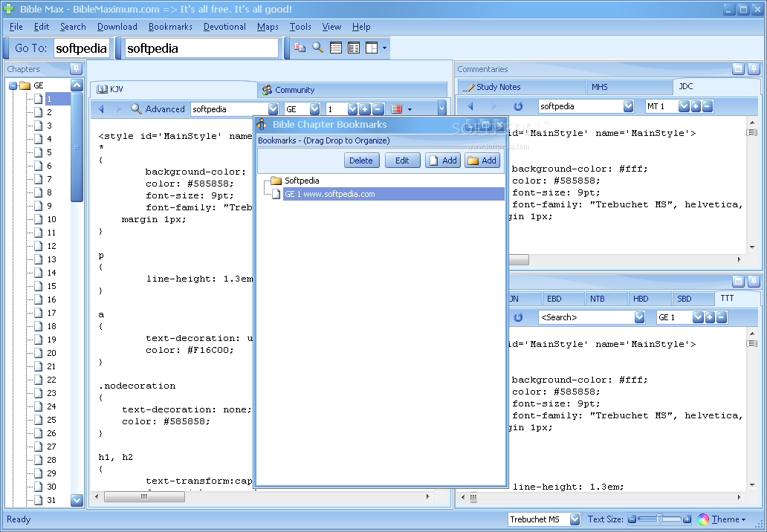Select the JDC commentary tab
Screen dimensions: 767x532
pos(716,86)
